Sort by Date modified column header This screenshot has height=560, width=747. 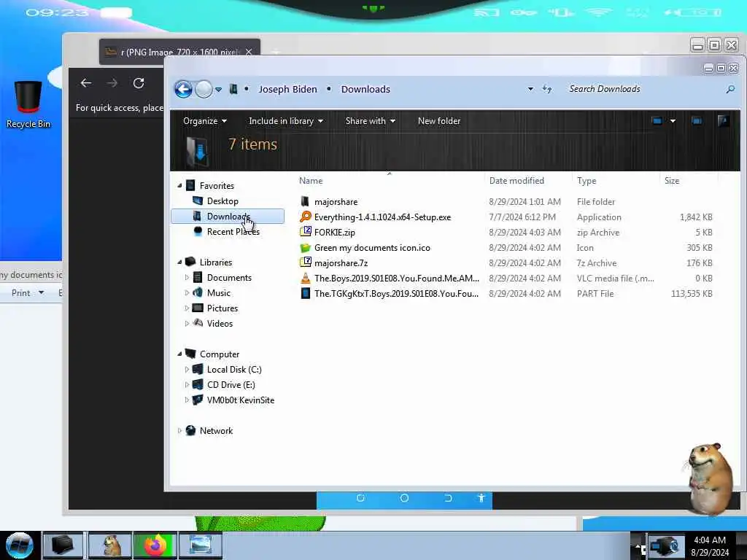[516, 181]
